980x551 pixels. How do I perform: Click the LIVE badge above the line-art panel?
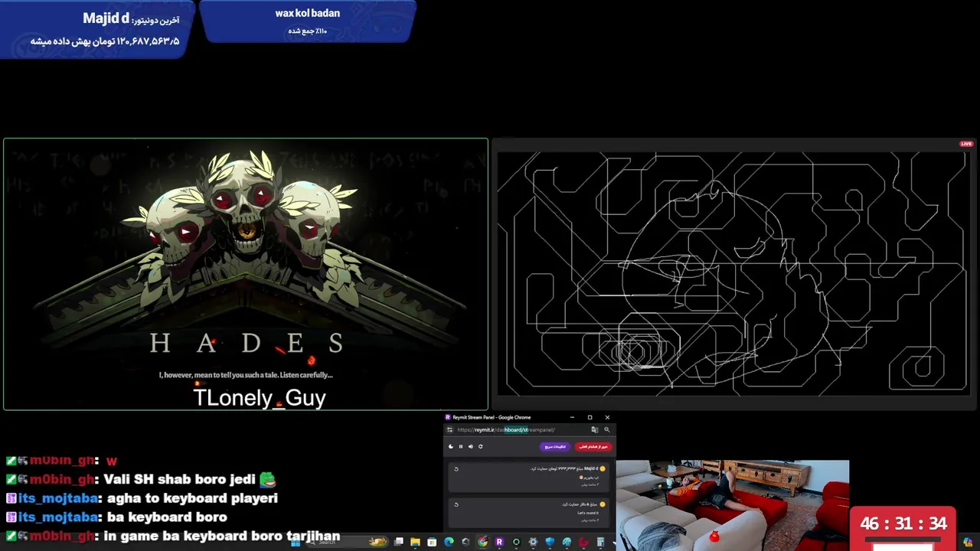[966, 144]
